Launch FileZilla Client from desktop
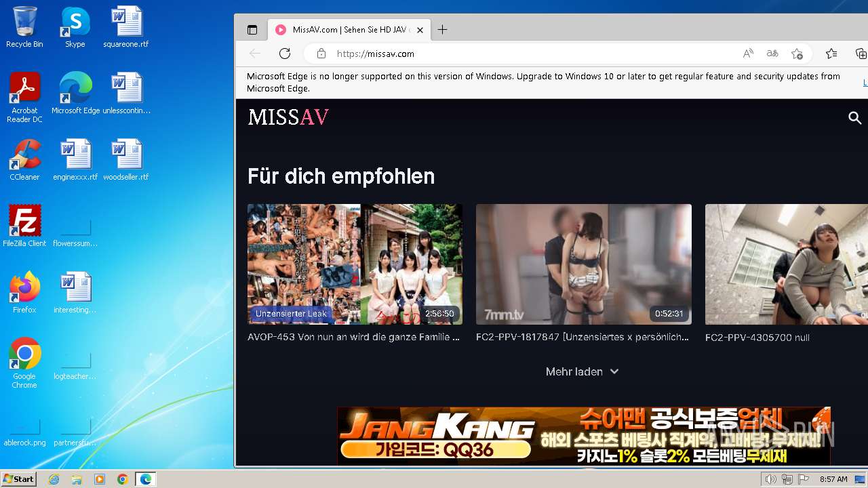The height and width of the screenshot is (488, 868). 24,226
